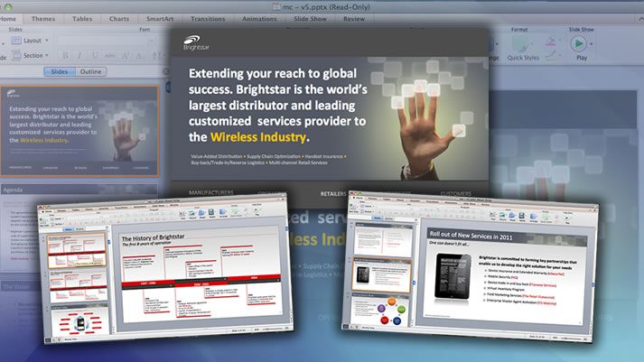Apply strikethrough with the ABC icon
The height and width of the screenshot is (362, 644).
click(x=109, y=55)
